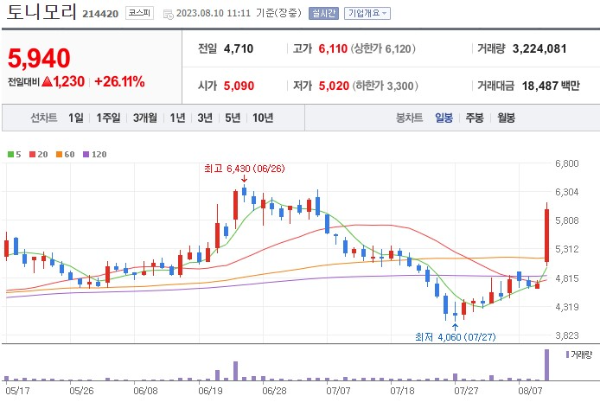600x408 pixels.
Task: Click the 상한가 6,120 upper limit text
Action: [x=383, y=49]
